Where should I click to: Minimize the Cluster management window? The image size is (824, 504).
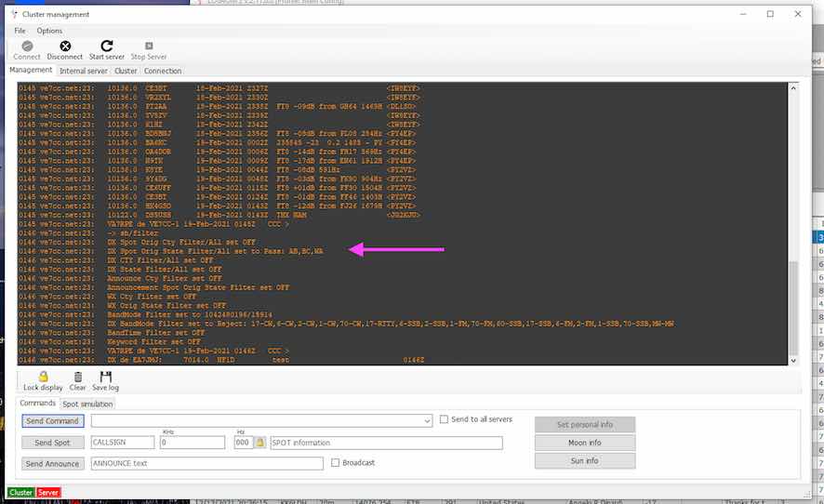(x=743, y=14)
